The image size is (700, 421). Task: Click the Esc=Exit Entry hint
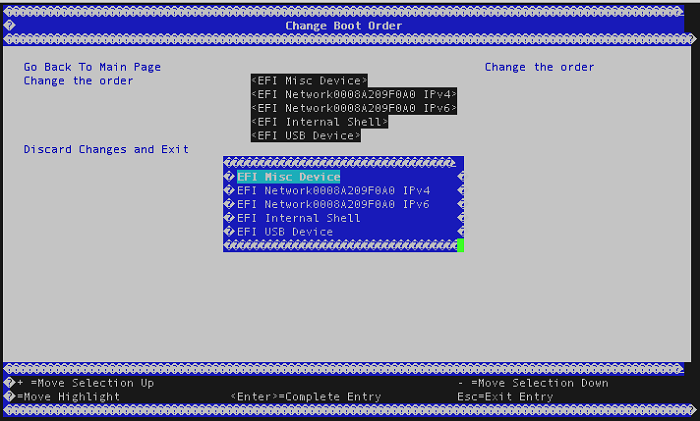[x=505, y=397]
